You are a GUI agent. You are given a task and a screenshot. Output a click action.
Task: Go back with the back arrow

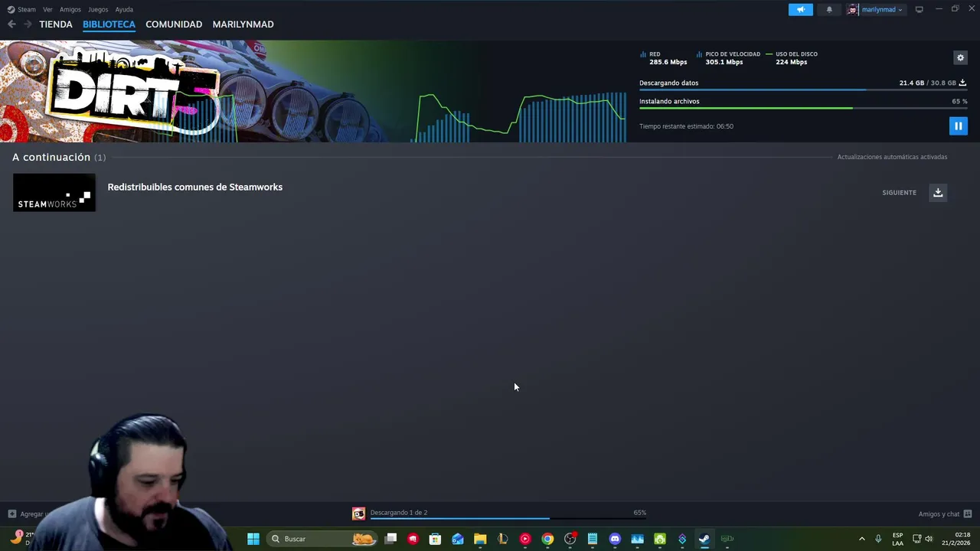point(11,24)
